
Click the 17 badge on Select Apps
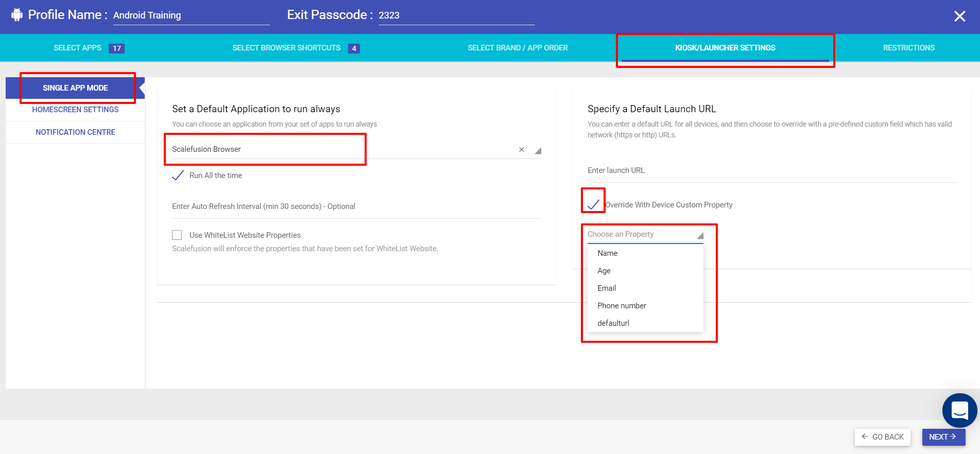117,48
